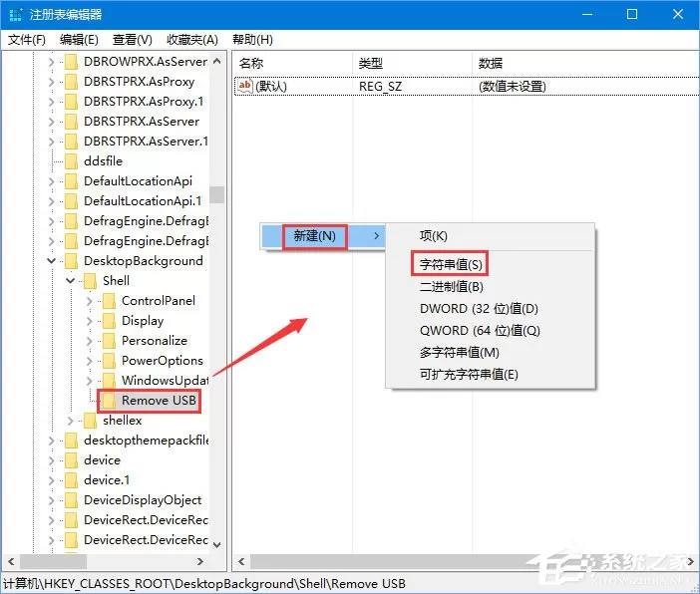
Task: Click folder icon of Display
Action: pos(109,321)
